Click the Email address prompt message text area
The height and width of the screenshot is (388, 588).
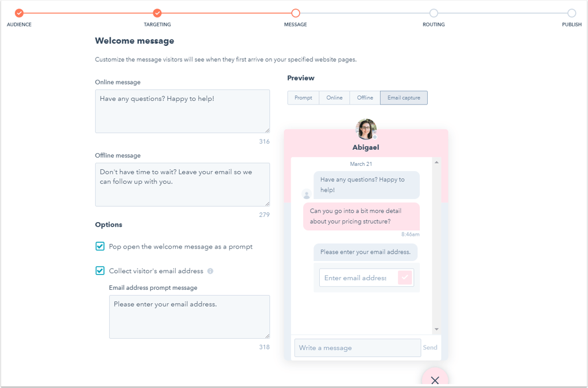189,317
